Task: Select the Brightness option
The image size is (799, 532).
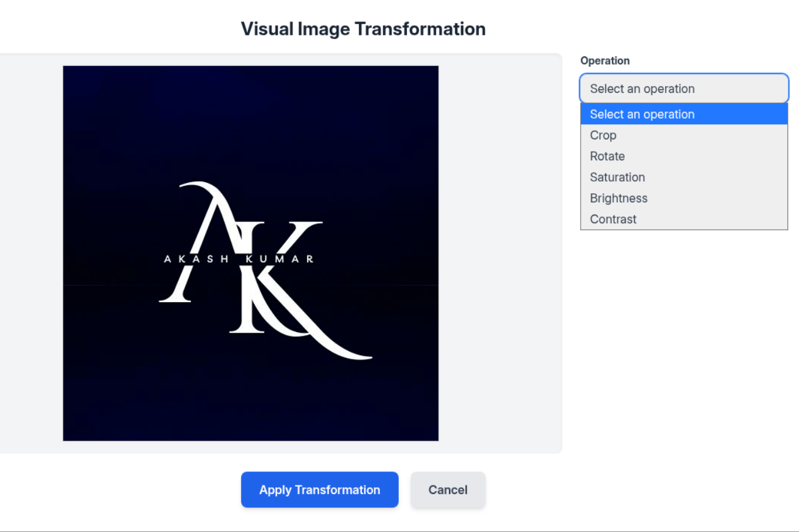Action: click(684, 198)
